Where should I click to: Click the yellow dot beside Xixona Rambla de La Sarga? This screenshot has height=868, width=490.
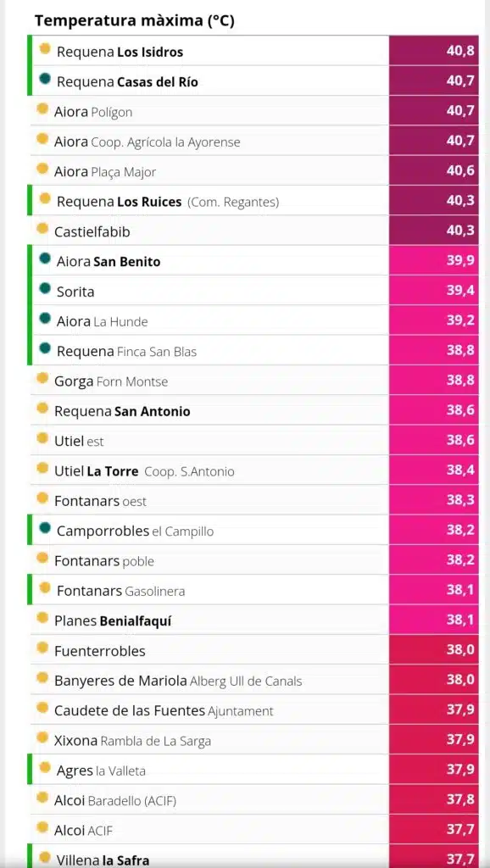(42, 737)
